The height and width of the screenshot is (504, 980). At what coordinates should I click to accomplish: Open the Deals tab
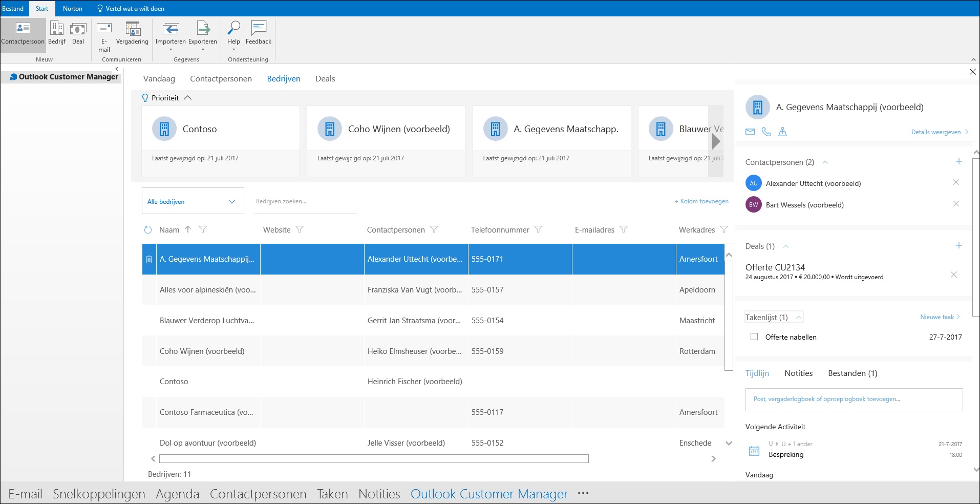coord(325,78)
